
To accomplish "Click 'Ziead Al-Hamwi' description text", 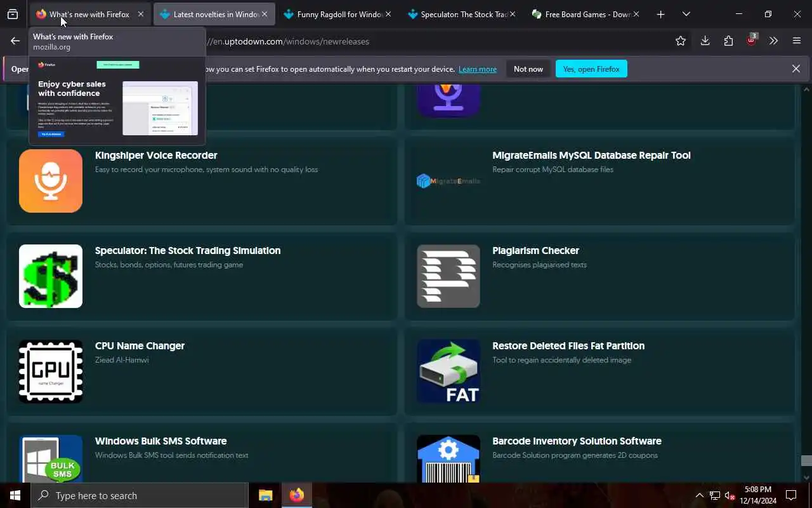I will pos(122,360).
